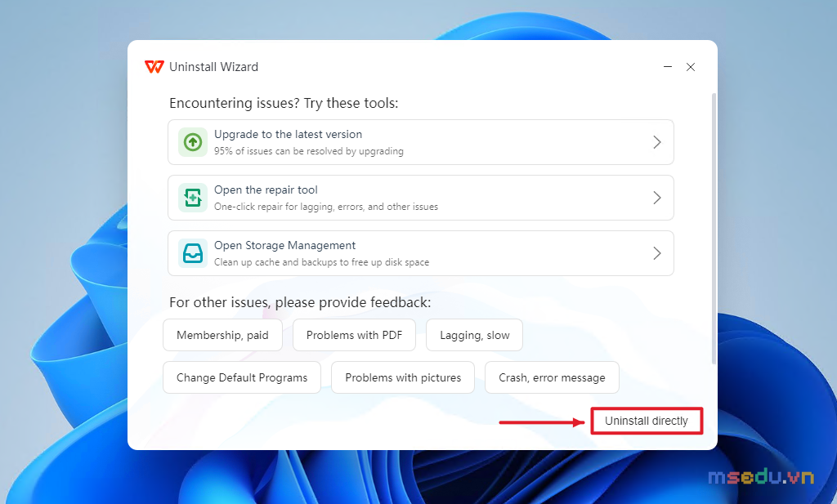
Task: Pick Crash, error message feedback option
Action: 552,377
